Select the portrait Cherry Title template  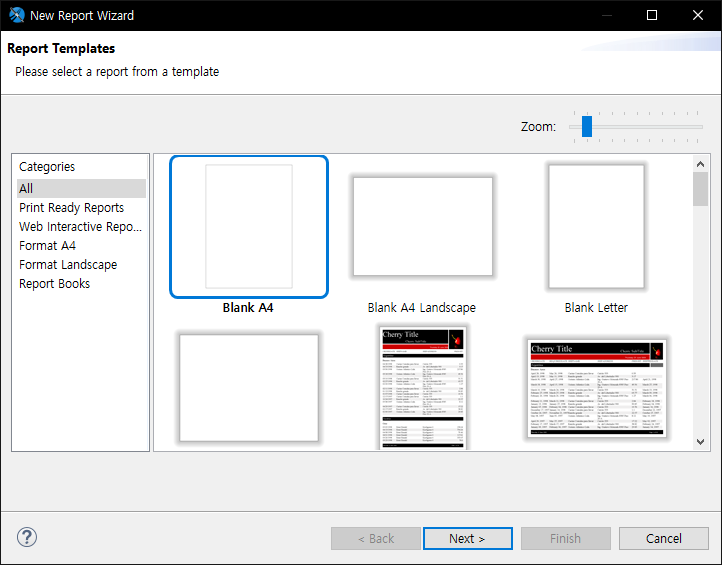pos(422,387)
